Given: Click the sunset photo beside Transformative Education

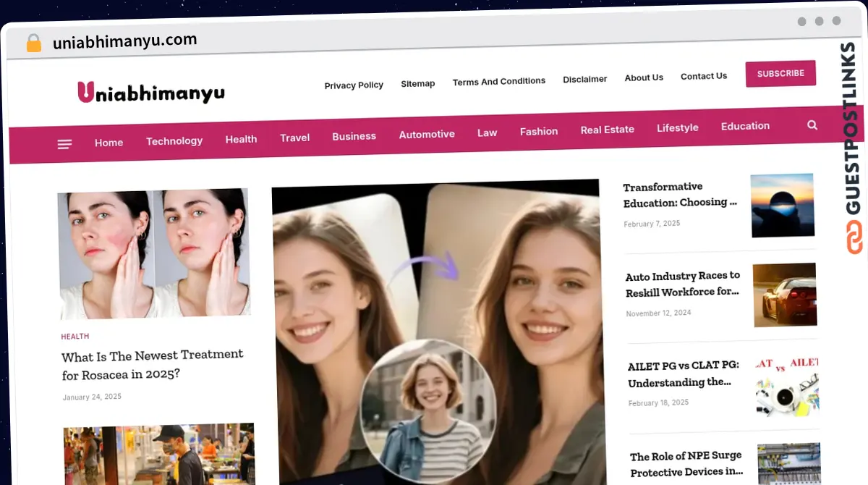Looking at the screenshot, I should (x=783, y=206).
